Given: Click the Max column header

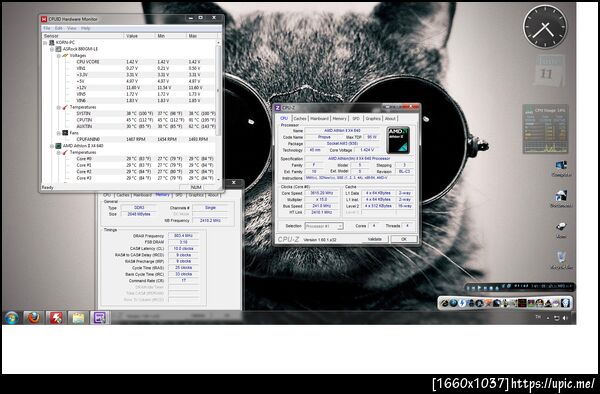Looking at the screenshot, I should pos(202,36).
